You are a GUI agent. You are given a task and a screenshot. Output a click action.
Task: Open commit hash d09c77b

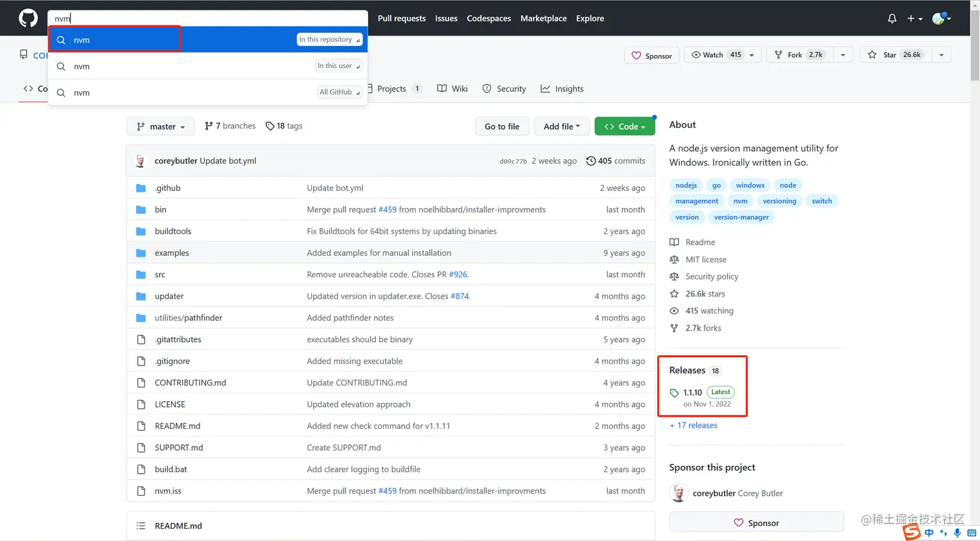coord(513,161)
